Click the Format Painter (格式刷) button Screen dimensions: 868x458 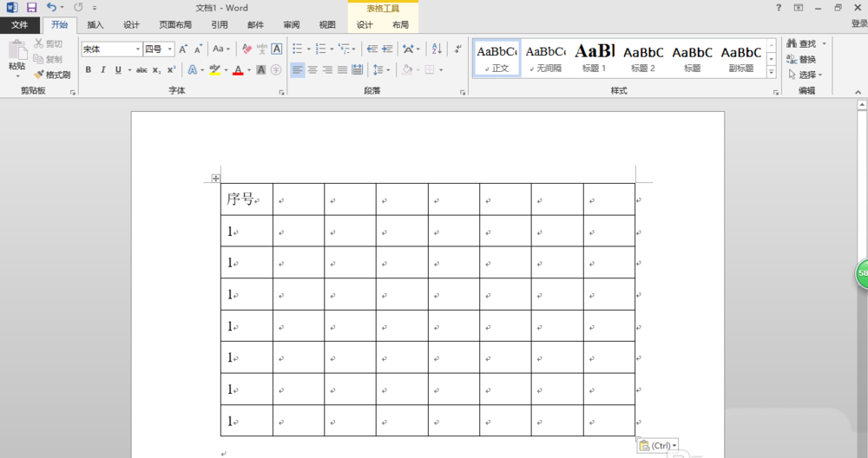[x=52, y=75]
